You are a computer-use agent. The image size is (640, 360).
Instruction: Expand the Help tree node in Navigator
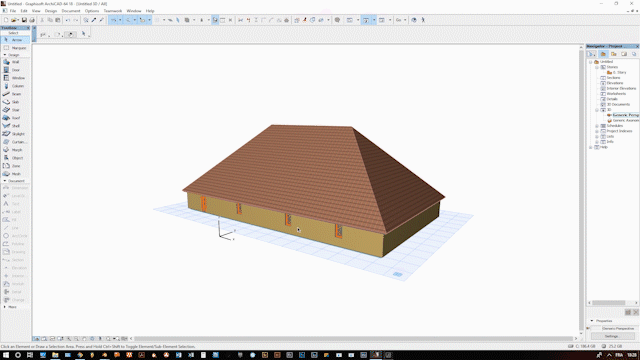point(590,147)
